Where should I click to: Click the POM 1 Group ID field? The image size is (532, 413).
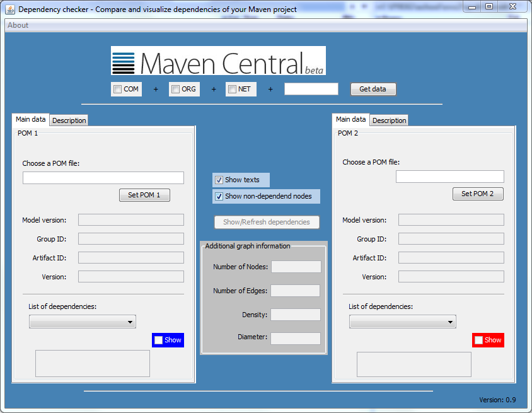pyautogui.click(x=131, y=239)
